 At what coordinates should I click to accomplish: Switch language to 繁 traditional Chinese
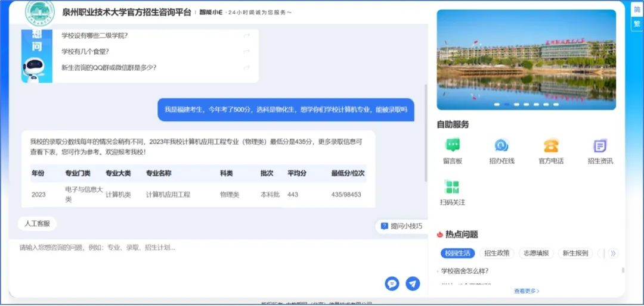pyautogui.click(x=637, y=24)
